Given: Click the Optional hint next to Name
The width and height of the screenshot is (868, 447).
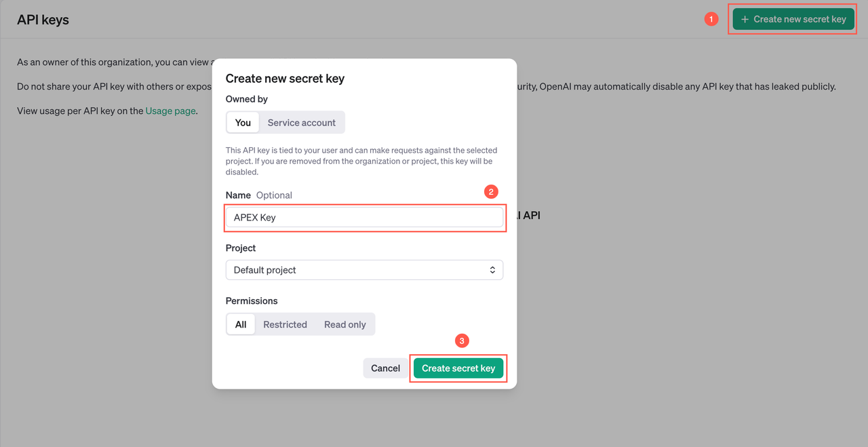Looking at the screenshot, I should click(274, 195).
